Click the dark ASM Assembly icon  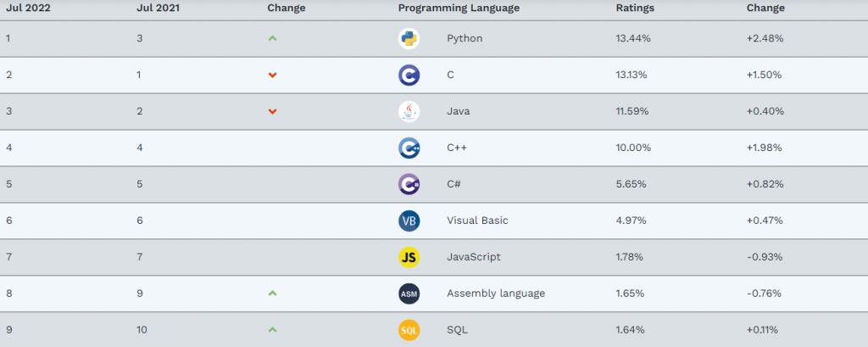click(409, 294)
